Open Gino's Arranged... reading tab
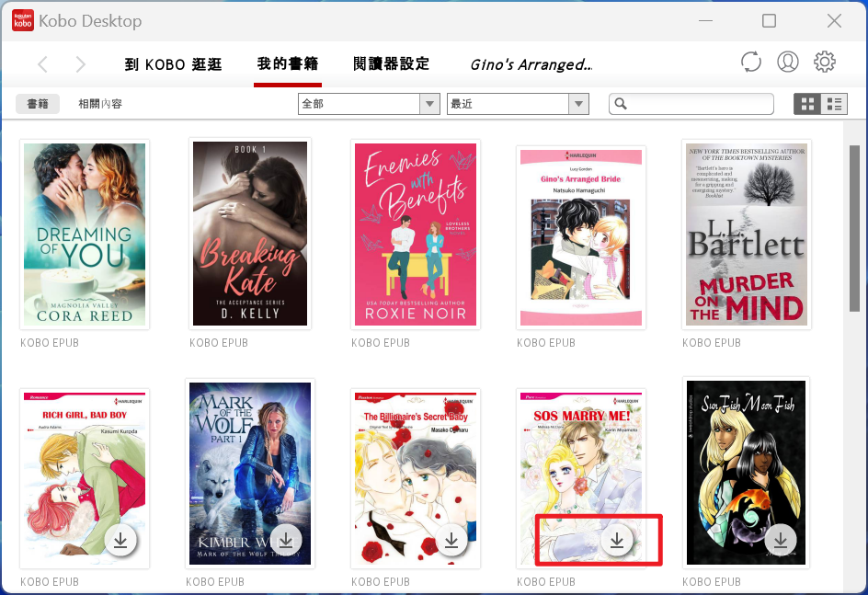This screenshot has height=595, width=868. click(531, 64)
